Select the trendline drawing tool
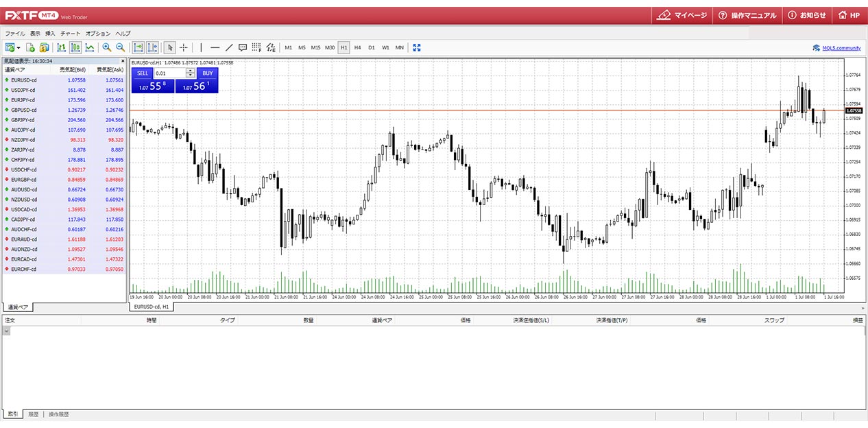This screenshot has width=868, height=428. 229,47
